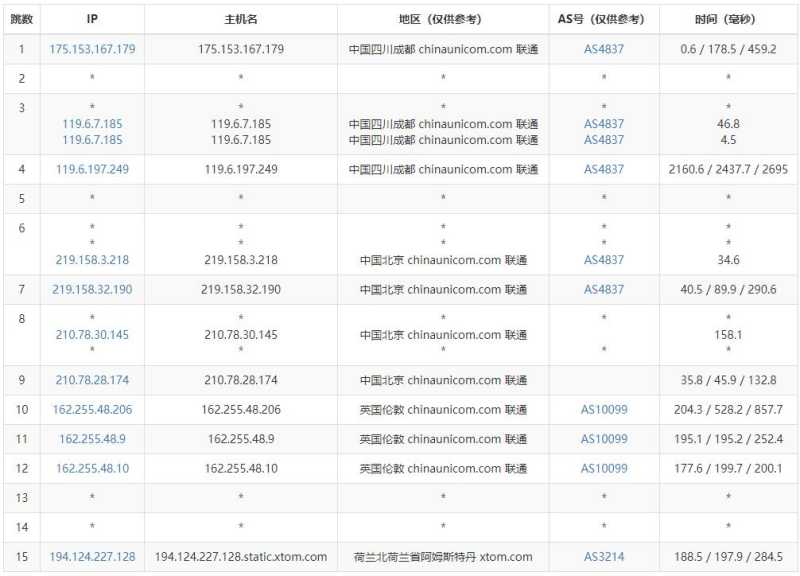Open the 162.255.48.9 link on hop 11
Image resolution: width=800 pixels, height=576 pixels.
[90, 438]
